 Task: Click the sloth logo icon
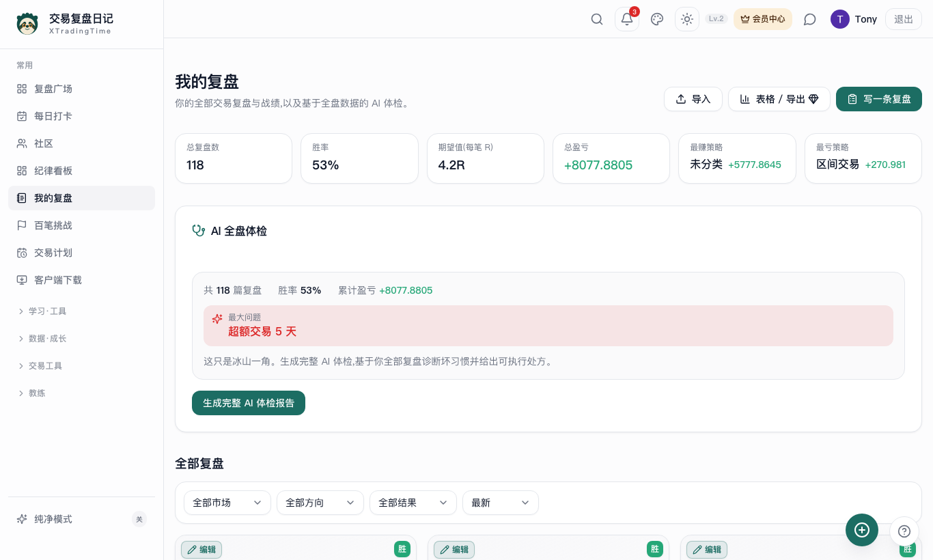(x=27, y=24)
